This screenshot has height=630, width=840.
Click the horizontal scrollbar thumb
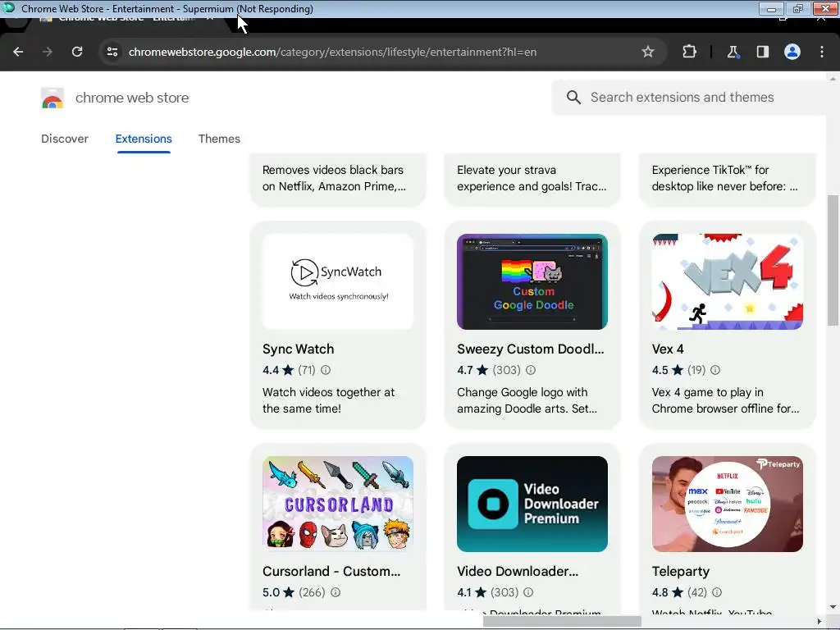click(x=562, y=621)
